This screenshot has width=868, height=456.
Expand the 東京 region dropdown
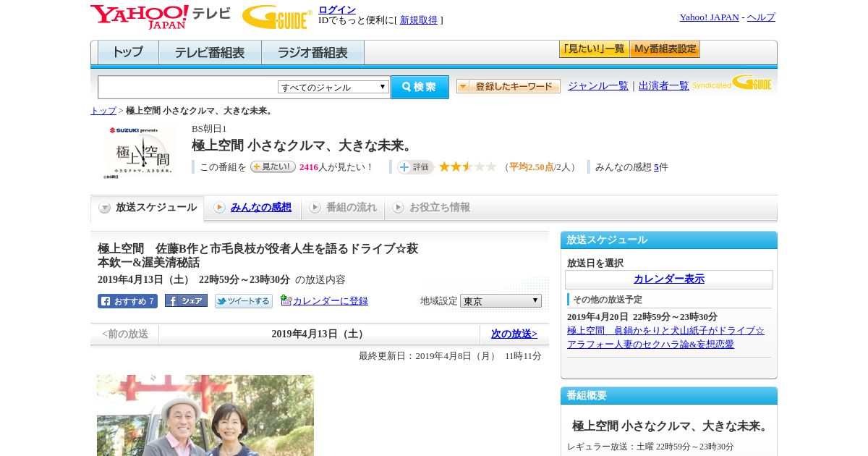(x=501, y=300)
